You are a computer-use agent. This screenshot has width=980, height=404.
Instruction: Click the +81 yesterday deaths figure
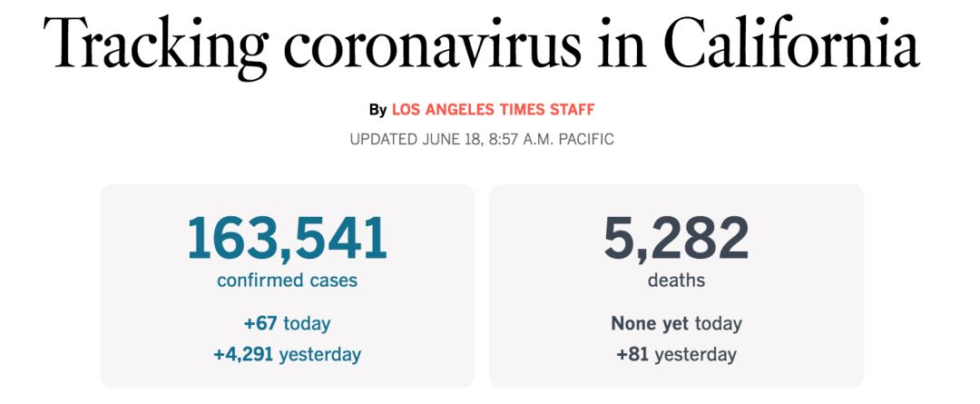(676, 355)
